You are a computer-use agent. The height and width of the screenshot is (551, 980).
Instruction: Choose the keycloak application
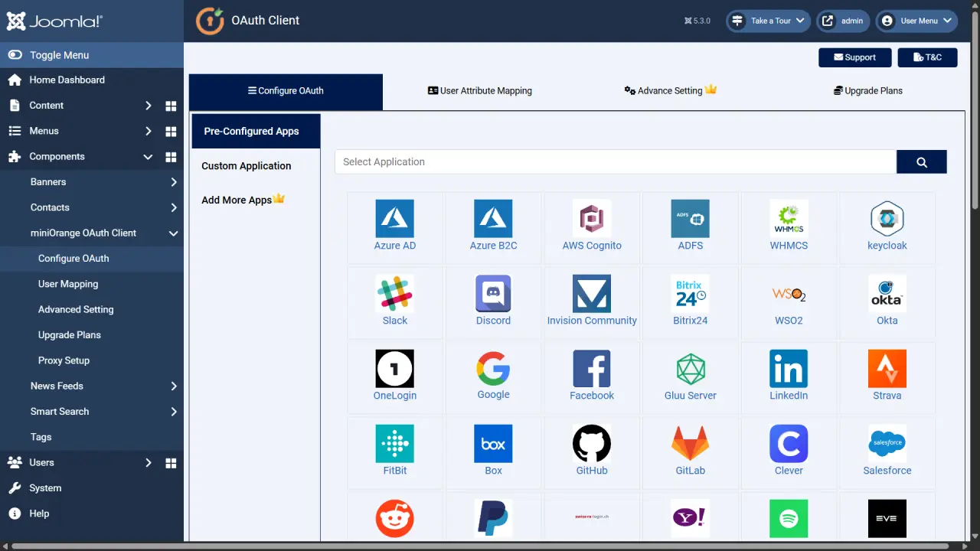click(x=887, y=219)
